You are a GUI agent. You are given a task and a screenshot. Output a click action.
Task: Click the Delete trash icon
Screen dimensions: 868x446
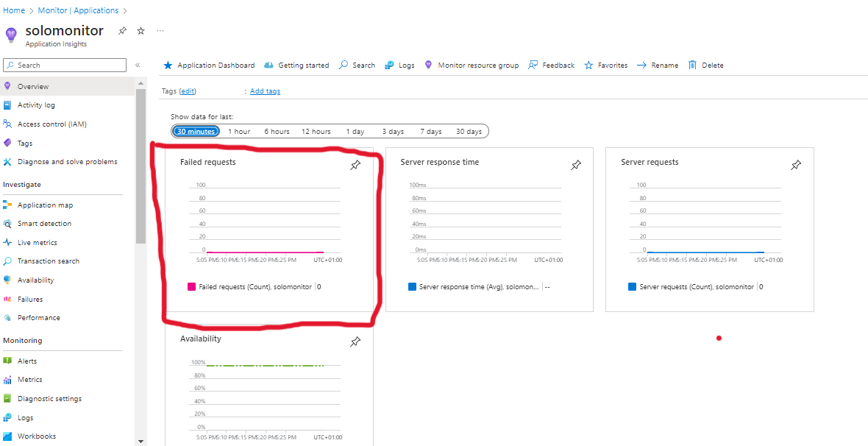point(692,66)
